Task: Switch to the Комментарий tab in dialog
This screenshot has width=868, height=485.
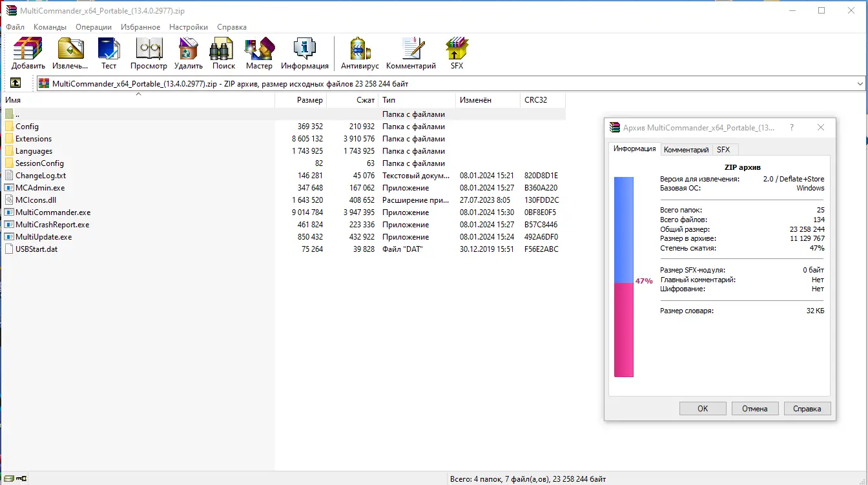Action: tap(687, 150)
